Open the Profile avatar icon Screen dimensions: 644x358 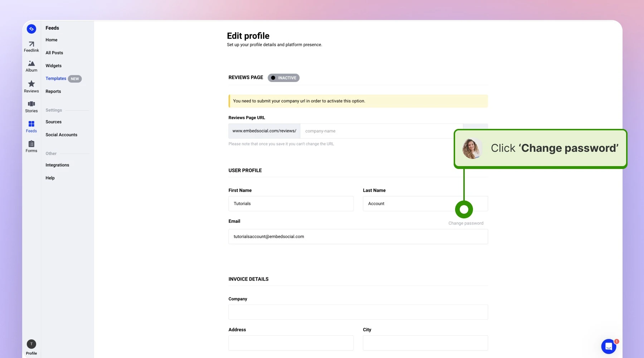(x=31, y=344)
